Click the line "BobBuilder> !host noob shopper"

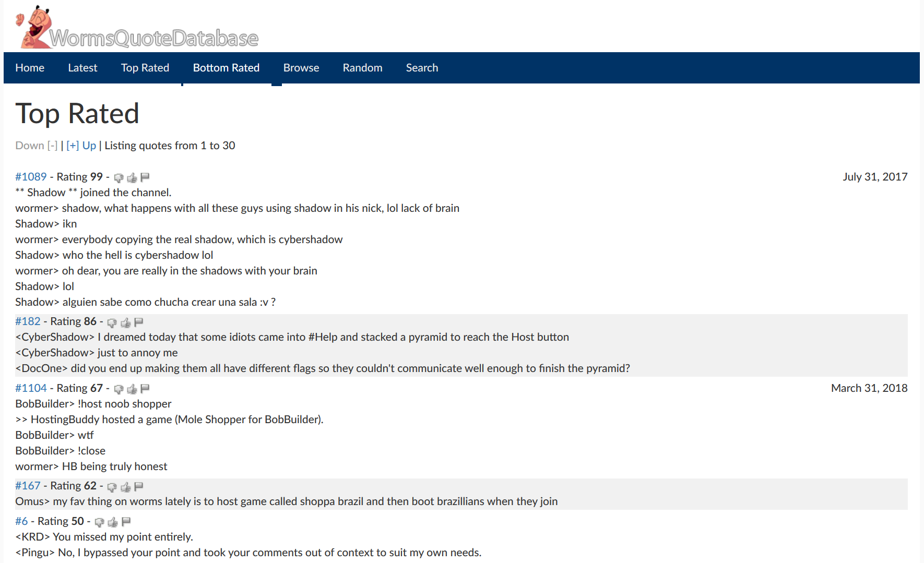click(93, 404)
